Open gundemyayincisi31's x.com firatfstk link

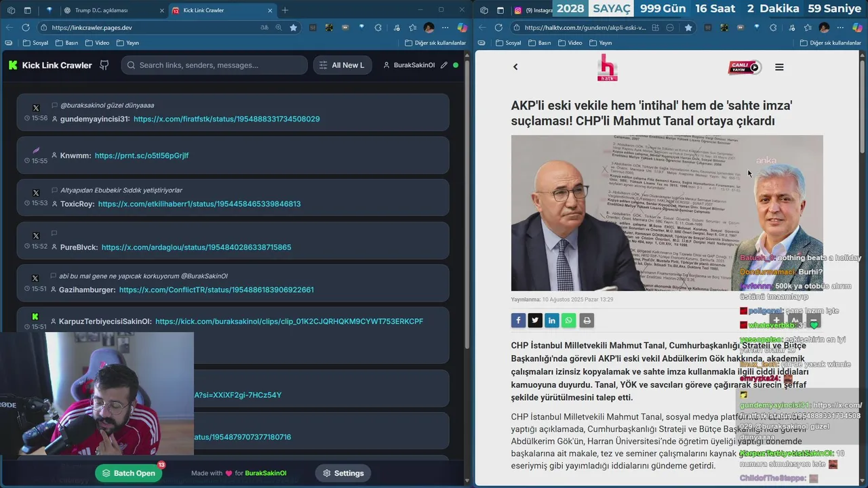(x=226, y=119)
